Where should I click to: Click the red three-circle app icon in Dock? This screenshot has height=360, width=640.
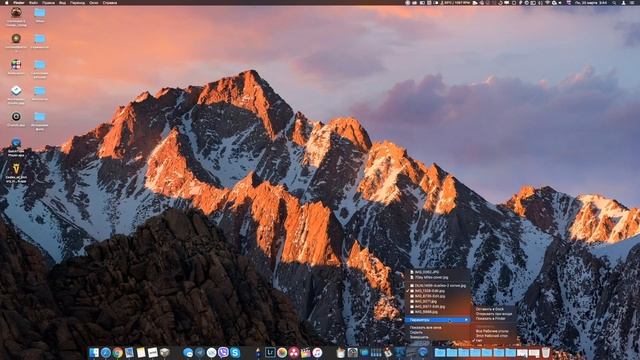[294, 352]
